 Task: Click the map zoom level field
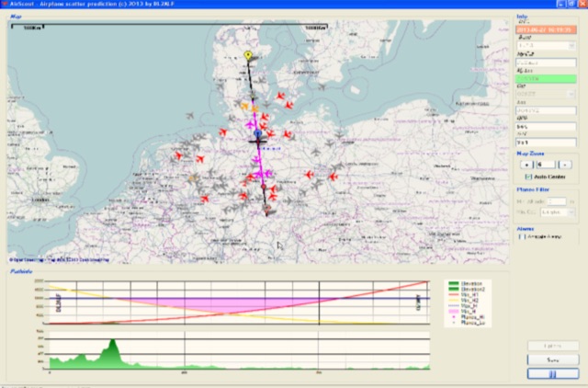click(546, 165)
